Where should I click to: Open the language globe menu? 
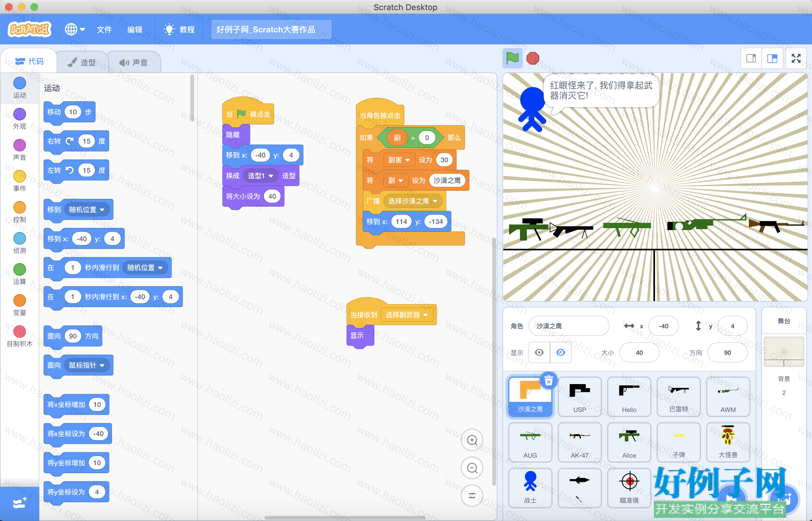tap(75, 29)
